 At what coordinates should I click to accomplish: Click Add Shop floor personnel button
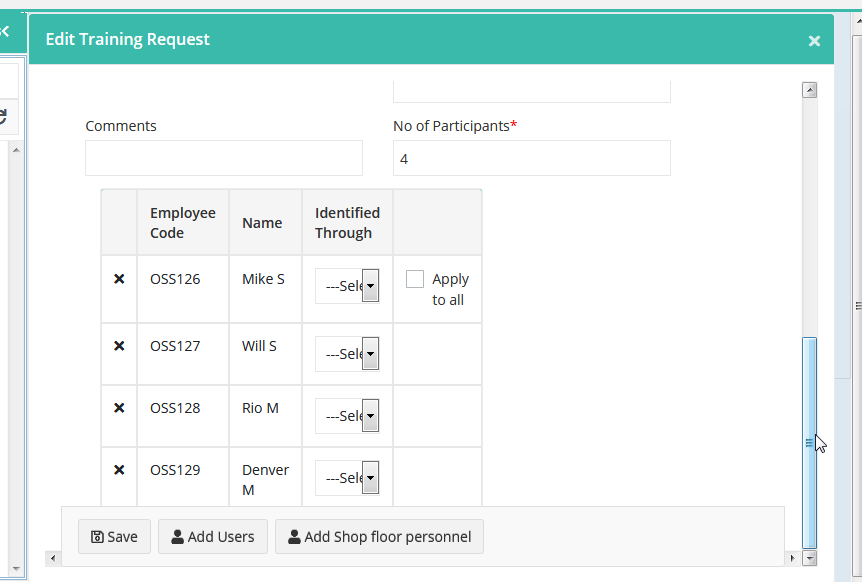[379, 537]
